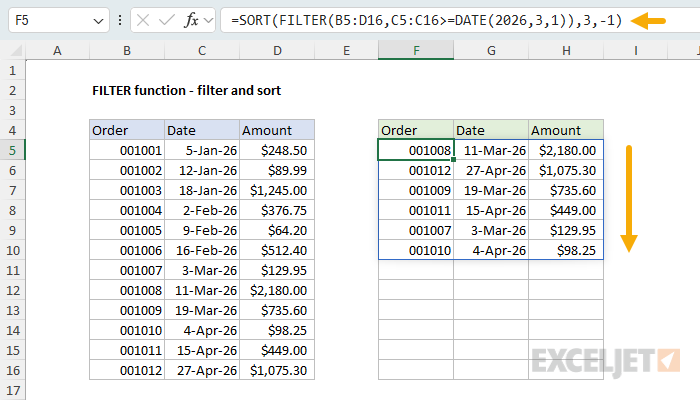Screen dimensions: 700x400
Task: Select row 4 header
Action: pyautogui.click(x=12, y=130)
